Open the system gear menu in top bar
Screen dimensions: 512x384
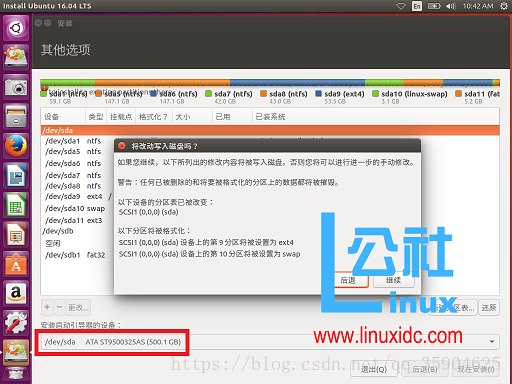504,6
